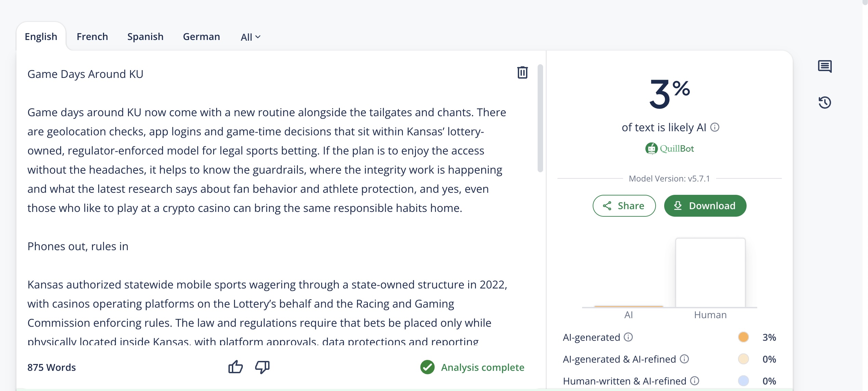Image resolution: width=868 pixels, height=391 pixels.
Task: Open the history clock icon
Action: click(x=825, y=103)
